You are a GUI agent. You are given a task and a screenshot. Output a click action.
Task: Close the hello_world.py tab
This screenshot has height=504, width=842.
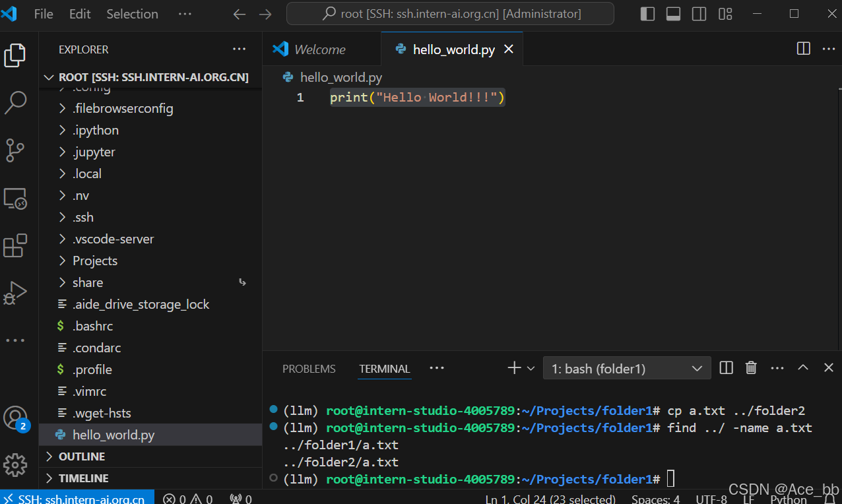[509, 49]
